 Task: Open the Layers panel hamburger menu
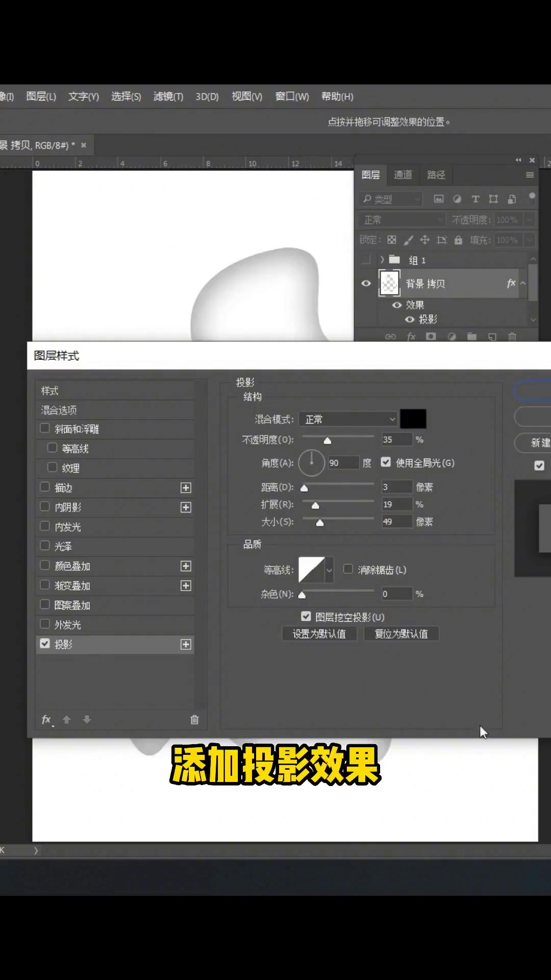530,175
